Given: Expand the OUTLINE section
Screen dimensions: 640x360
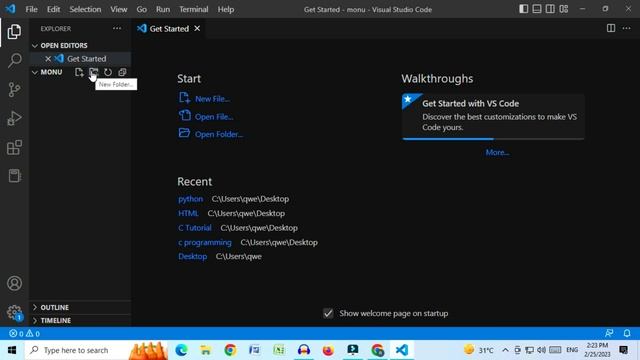Looking at the screenshot, I should click(35, 307).
